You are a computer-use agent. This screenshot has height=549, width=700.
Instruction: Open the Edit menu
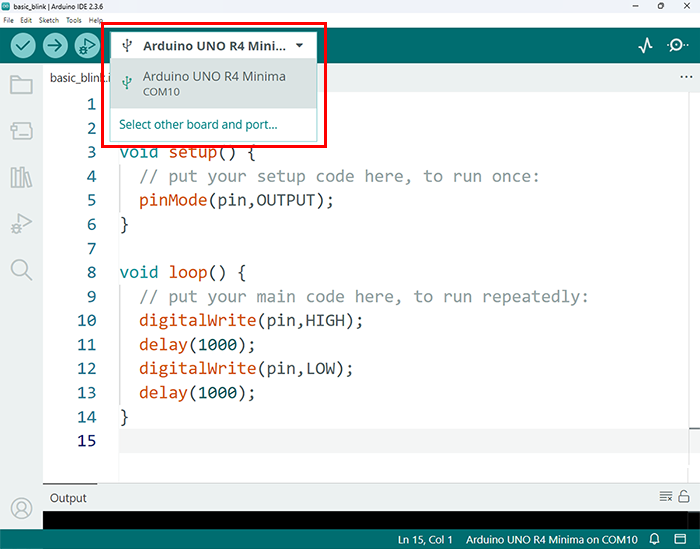26,20
